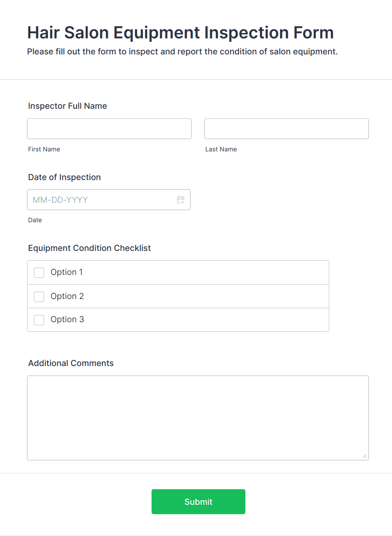The image size is (392, 536).
Task: Click inside the Additional Comments textarea
Action: [x=198, y=418]
